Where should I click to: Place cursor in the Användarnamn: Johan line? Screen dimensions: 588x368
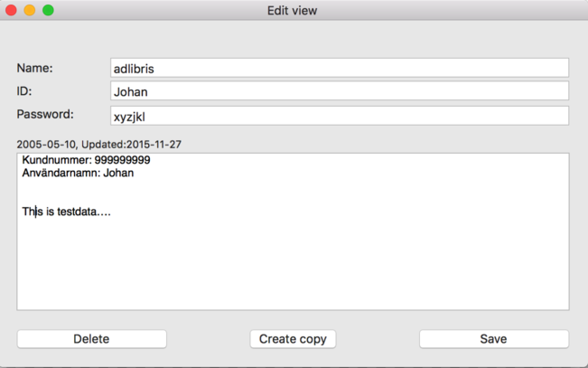click(x=78, y=173)
